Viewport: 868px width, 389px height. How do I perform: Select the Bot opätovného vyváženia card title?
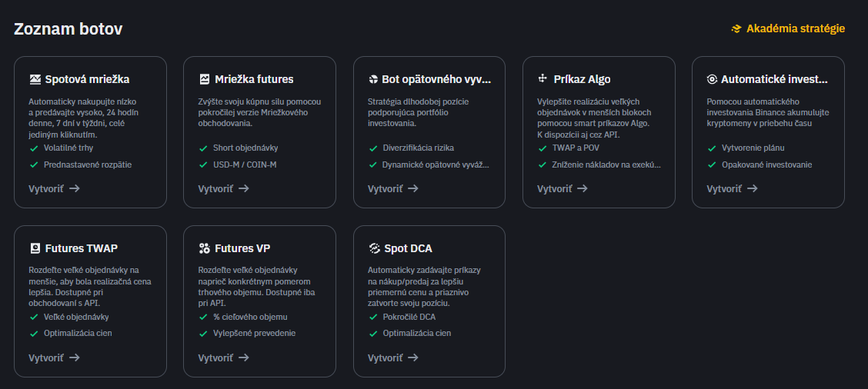pos(437,79)
